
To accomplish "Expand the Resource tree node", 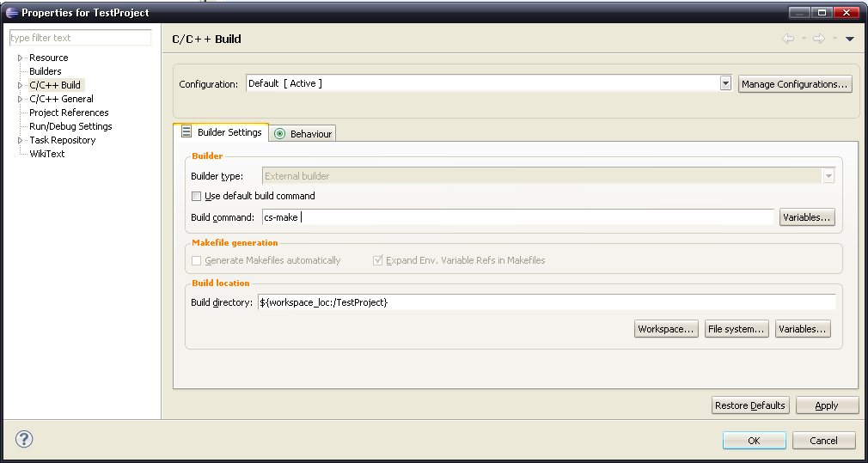I will click(20, 58).
